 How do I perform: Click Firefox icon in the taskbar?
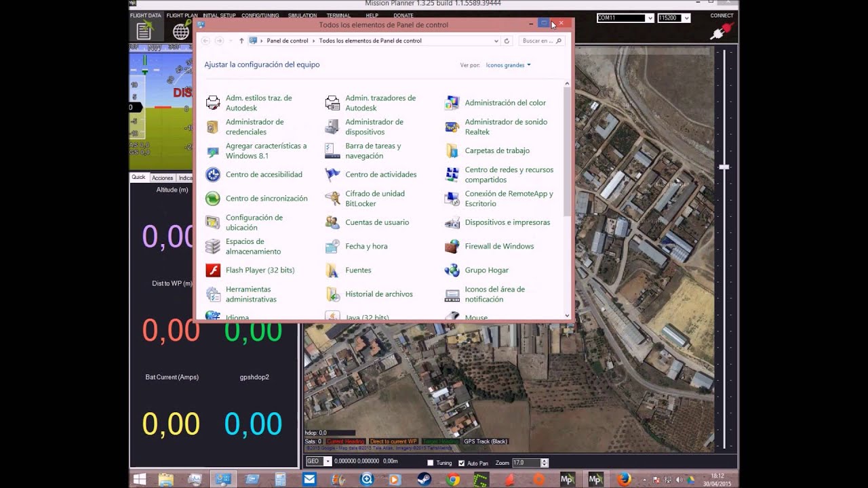pos(625,479)
